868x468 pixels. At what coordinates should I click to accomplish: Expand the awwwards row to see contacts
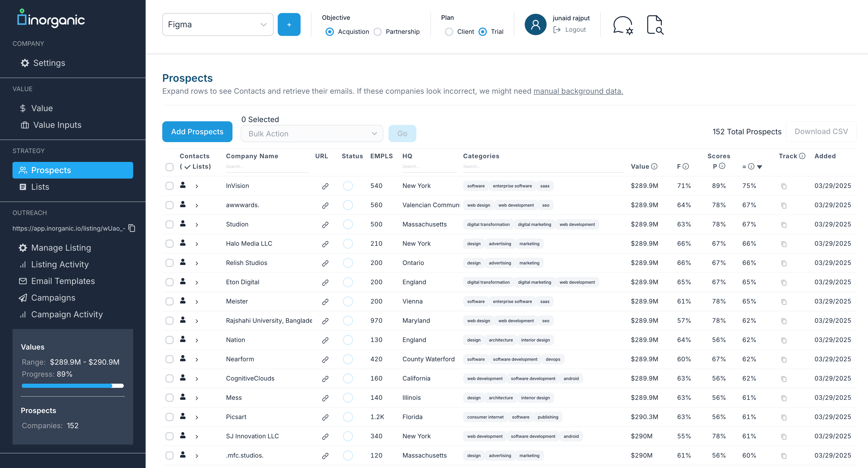(x=197, y=205)
